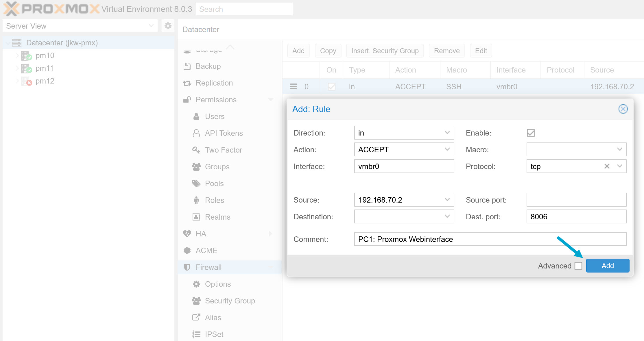Click the Replication sync icon
Image resolution: width=644 pixels, height=341 pixels.
point(187,83)
